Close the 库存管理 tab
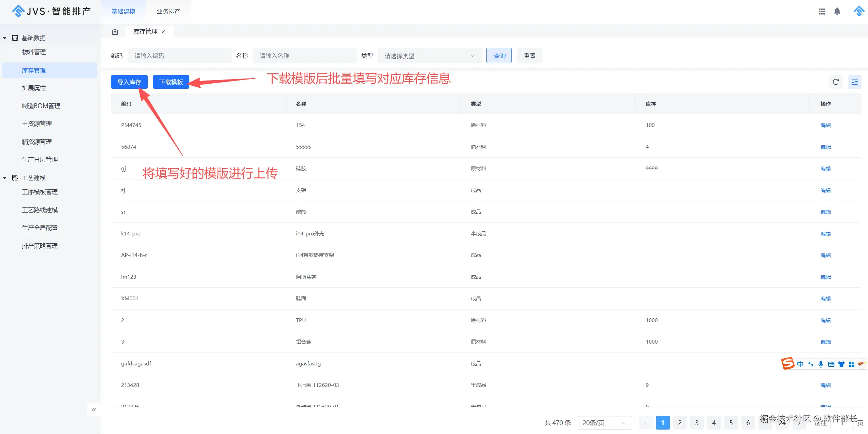Image resolution: width=868 pixels, height=434 pixels. pos(163,32)
